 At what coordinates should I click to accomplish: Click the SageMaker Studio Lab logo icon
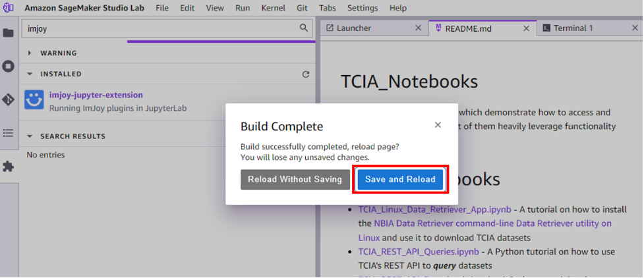[x=8, y=8]
